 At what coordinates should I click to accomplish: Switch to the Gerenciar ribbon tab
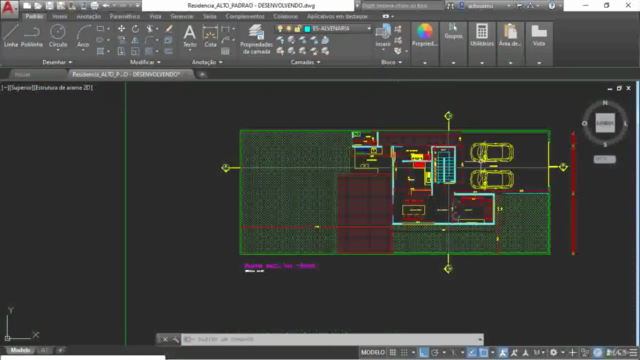coord(182,16)
